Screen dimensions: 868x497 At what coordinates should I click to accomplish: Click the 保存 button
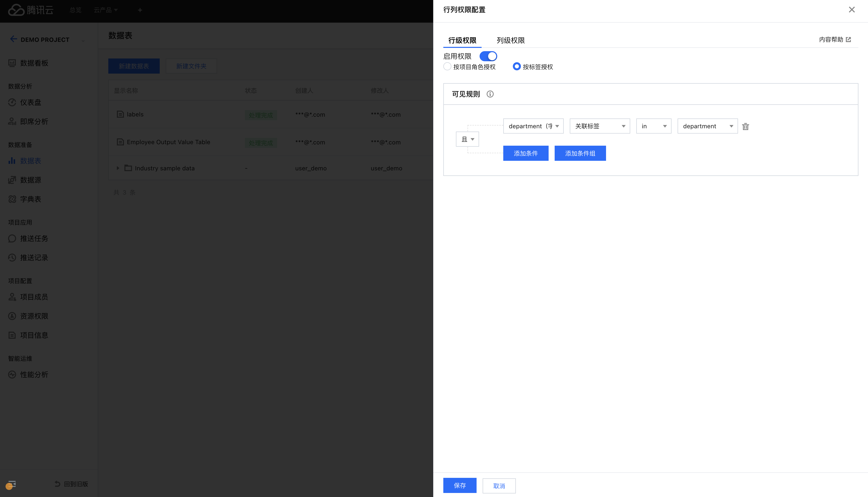[x=459, y=485]
